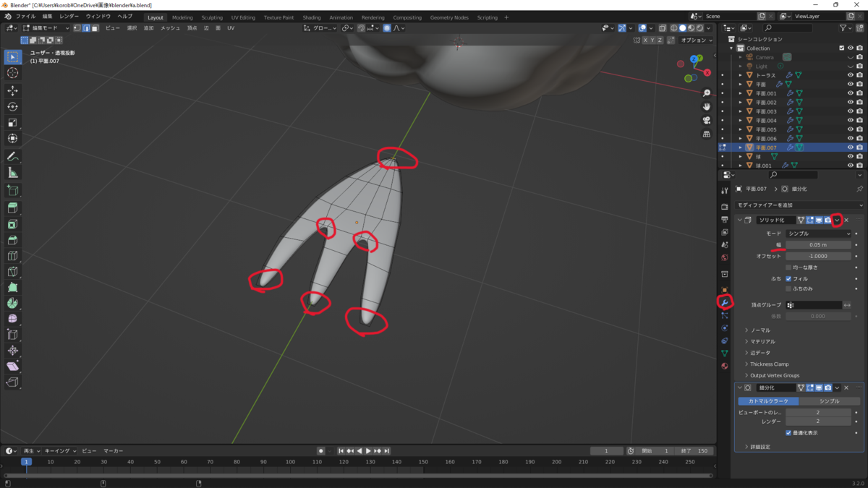Image resolution: width=868 pixels, height=488 pixels.
Task: Disable render camera for 平面.005
Action: (x=859, y=129)
